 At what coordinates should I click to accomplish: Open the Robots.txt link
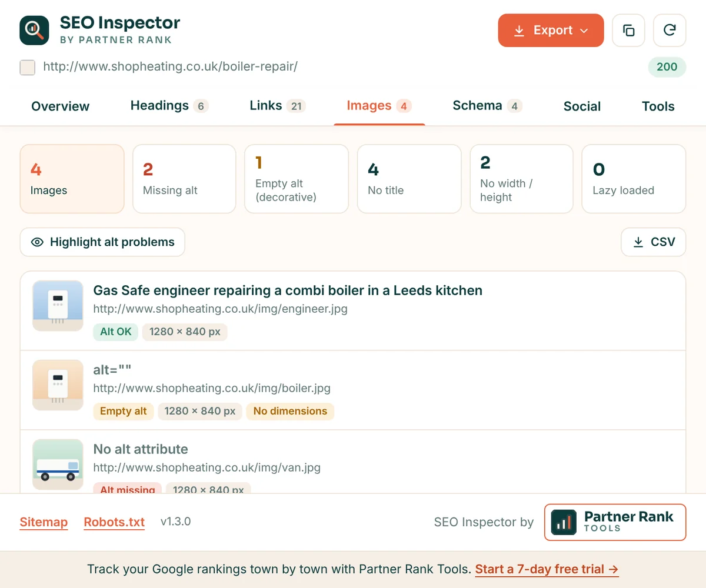pyautogui.click(x=114, y=522)
